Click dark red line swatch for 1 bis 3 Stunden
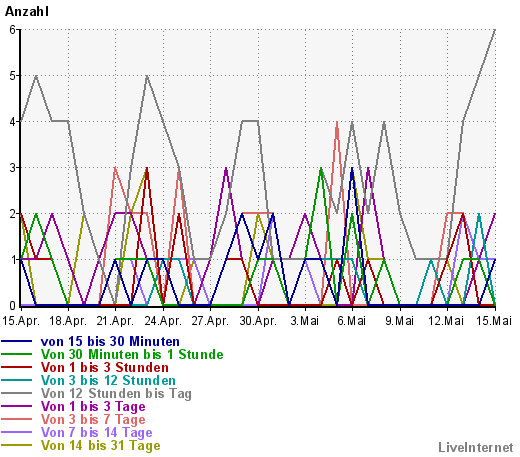The width and height of the screenshot is (520, 457). point(17,367)
